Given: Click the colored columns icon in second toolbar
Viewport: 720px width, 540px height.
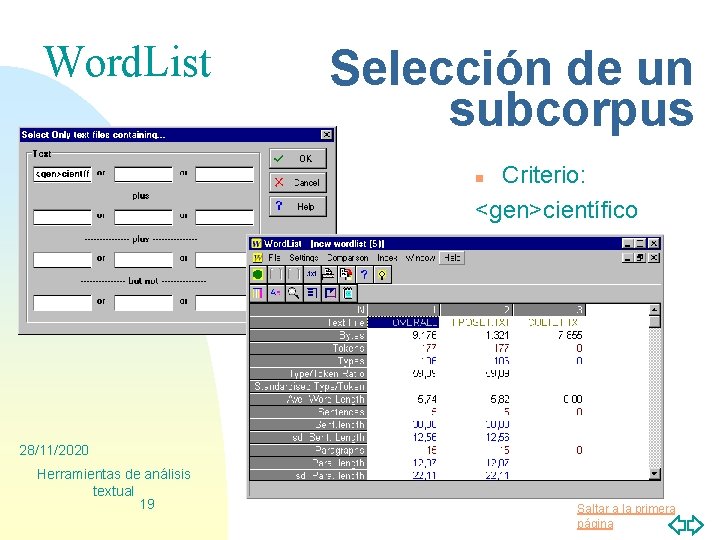Looking at the screenshot, I should tap(258, 293).
